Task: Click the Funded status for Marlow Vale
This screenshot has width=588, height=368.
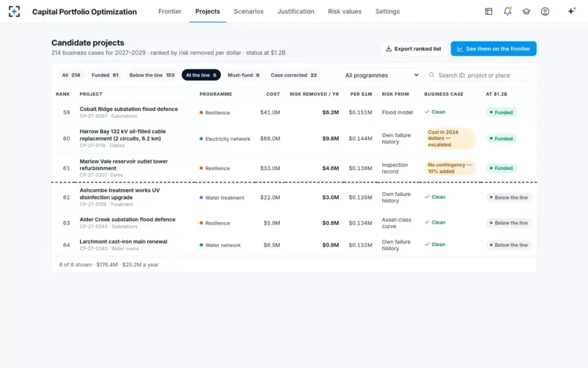Action: (x=501, y=168)
